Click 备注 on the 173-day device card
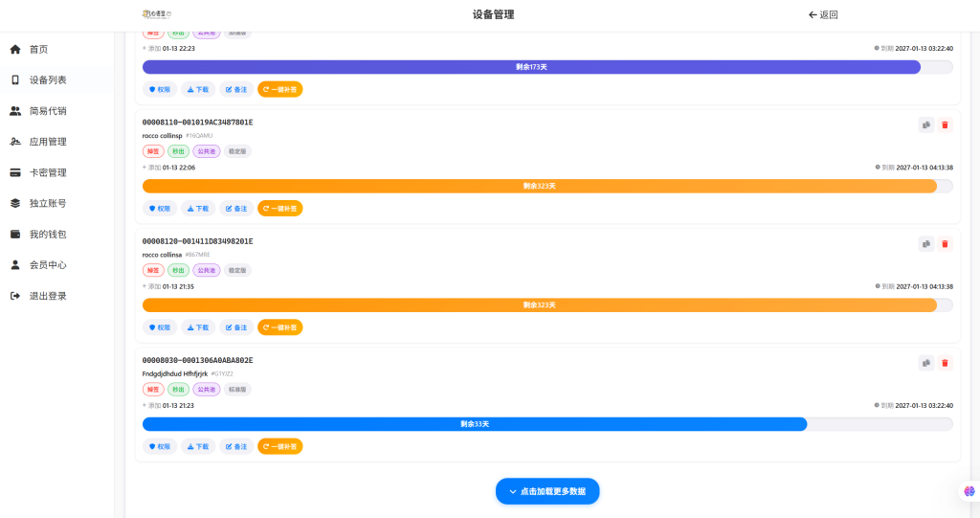980x518 pixels. 236,89
